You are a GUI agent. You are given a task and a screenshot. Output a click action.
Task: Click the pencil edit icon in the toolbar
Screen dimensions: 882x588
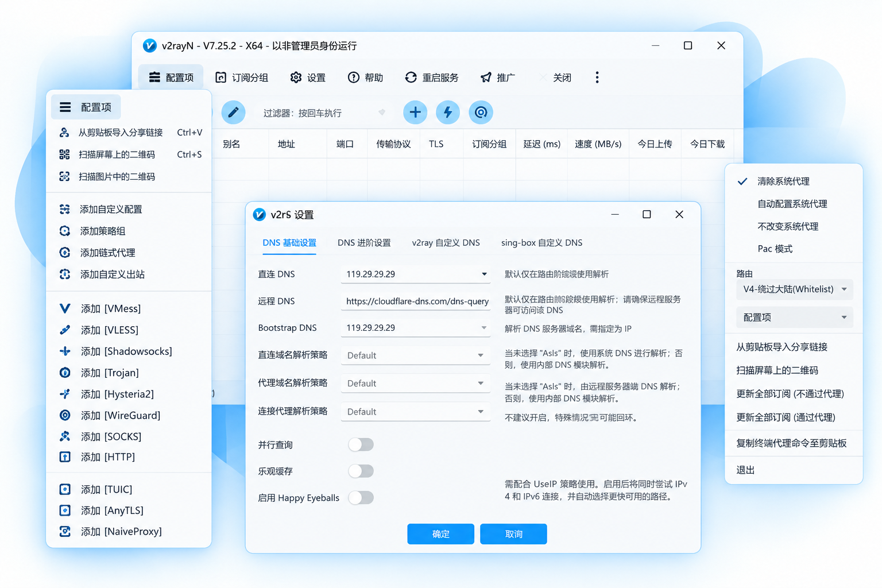233,112
